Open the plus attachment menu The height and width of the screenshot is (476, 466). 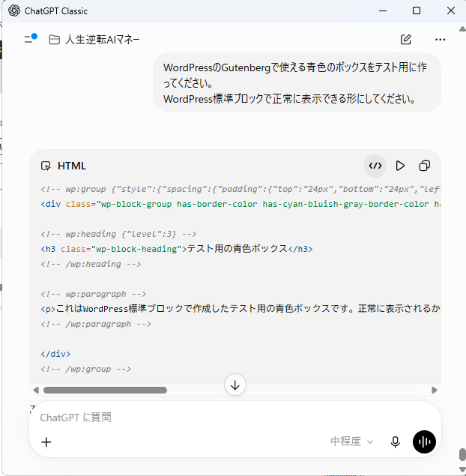pyautogui.click(x=46, y=442)
